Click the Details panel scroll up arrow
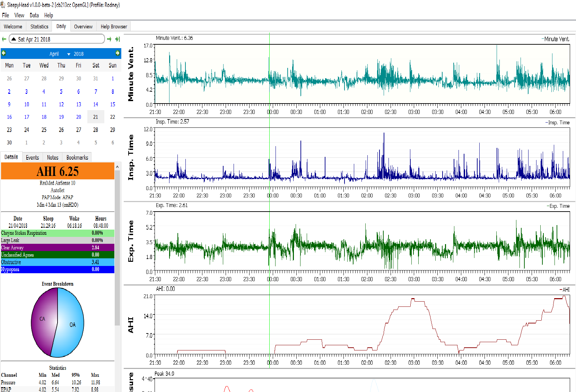Viewport: 576px width, 392px height. [117, 167]
